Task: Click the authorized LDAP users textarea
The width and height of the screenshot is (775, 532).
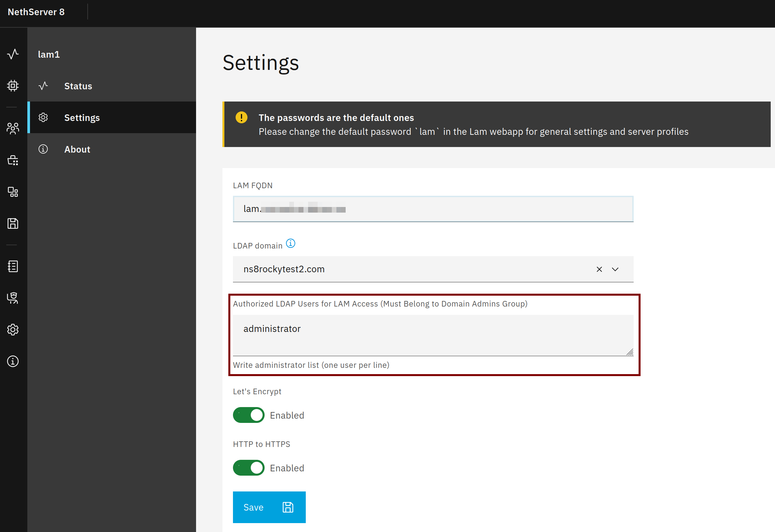Action: (x=433, y=335)
